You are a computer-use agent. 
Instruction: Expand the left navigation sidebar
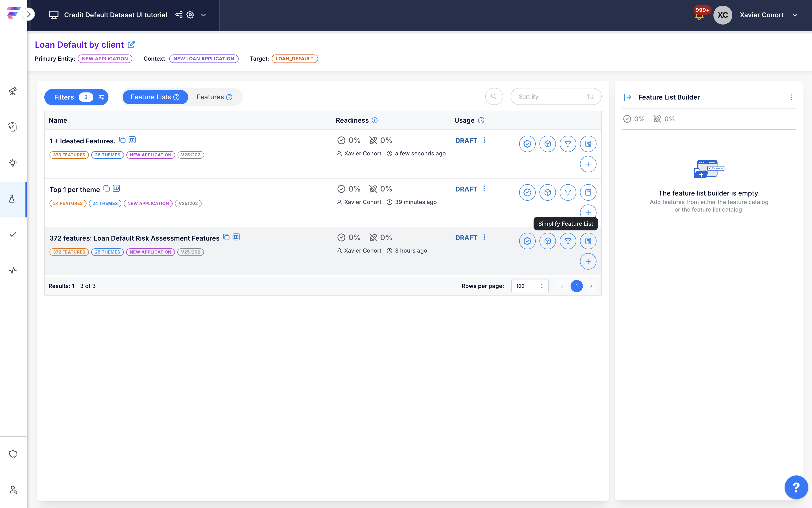coord(29,14)
